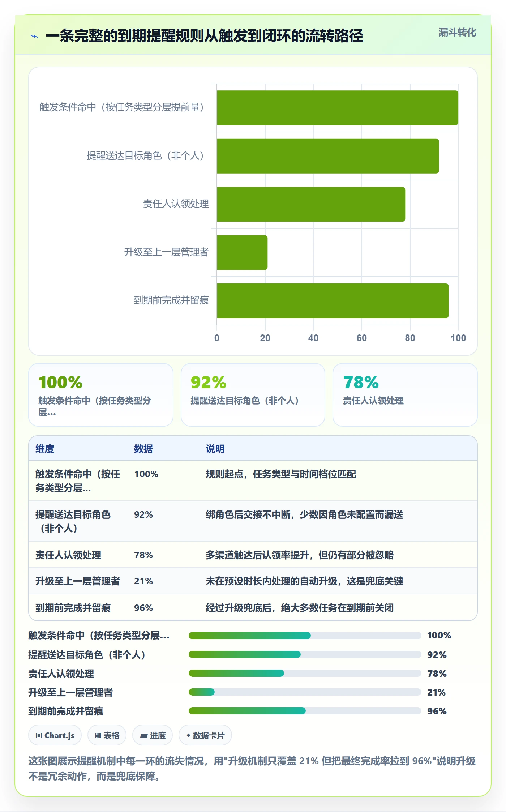
Task: Click 经过升级兜底后 description cell
Action: pyautogui.click(x=300, y=608)
